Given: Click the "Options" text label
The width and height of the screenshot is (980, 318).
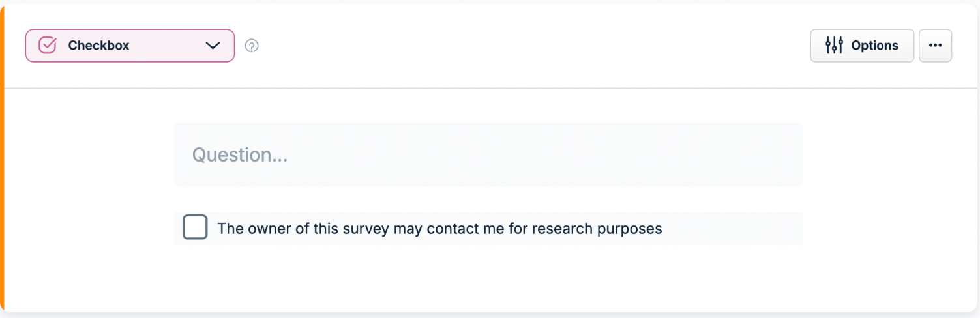Looking at the screenshot, I should tap(875, 46).
